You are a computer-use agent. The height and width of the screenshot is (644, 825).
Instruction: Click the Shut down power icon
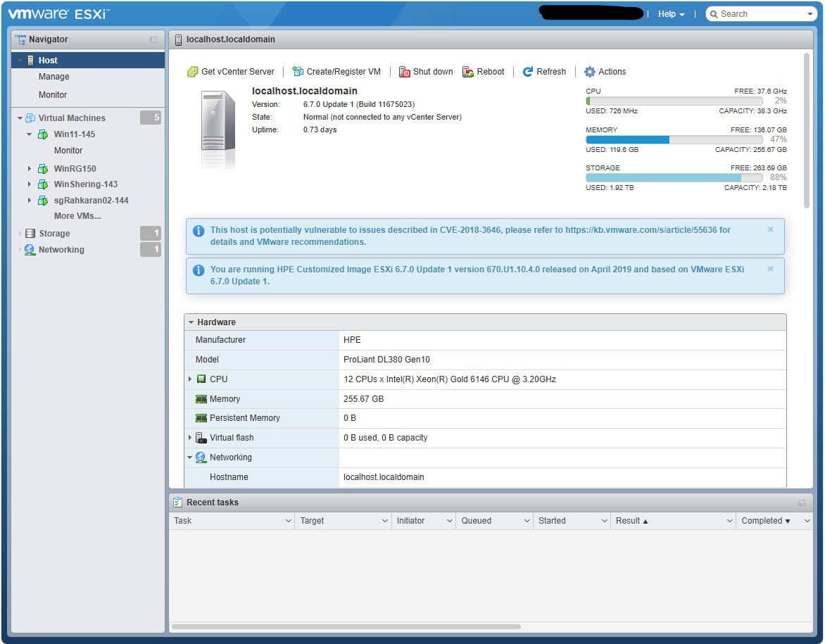click(x=404, y=72)
